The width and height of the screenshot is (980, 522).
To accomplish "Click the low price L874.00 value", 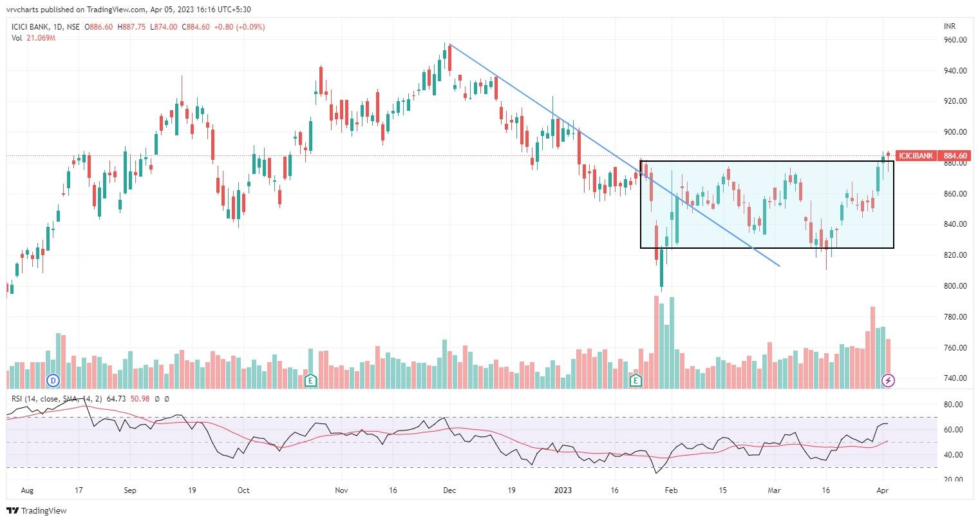I will (164, 27).
